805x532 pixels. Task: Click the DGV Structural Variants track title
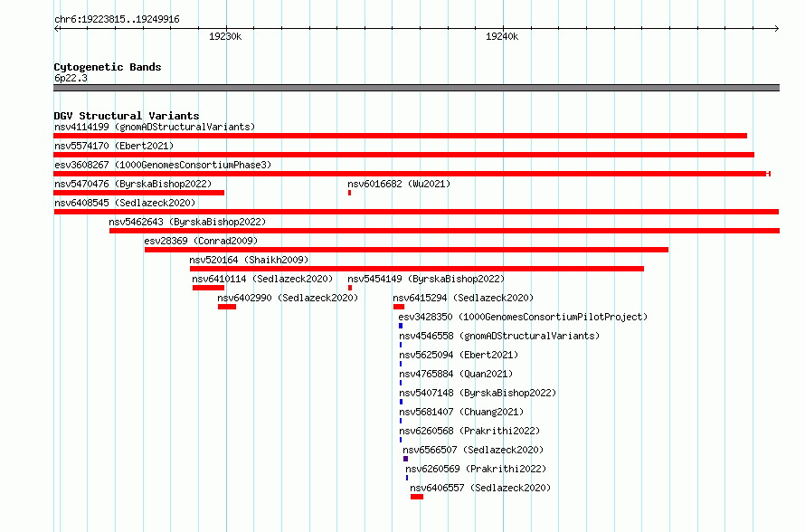[127, 116]
